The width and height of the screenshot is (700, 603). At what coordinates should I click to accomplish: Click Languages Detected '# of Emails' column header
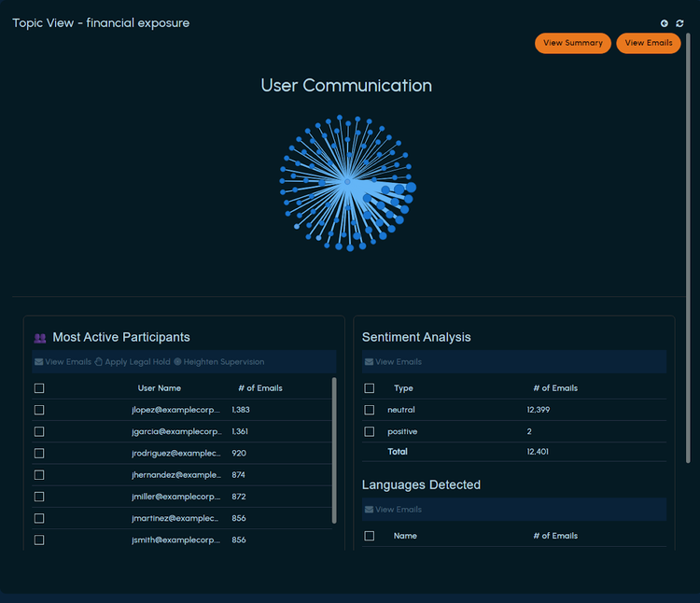pos(555,536)
